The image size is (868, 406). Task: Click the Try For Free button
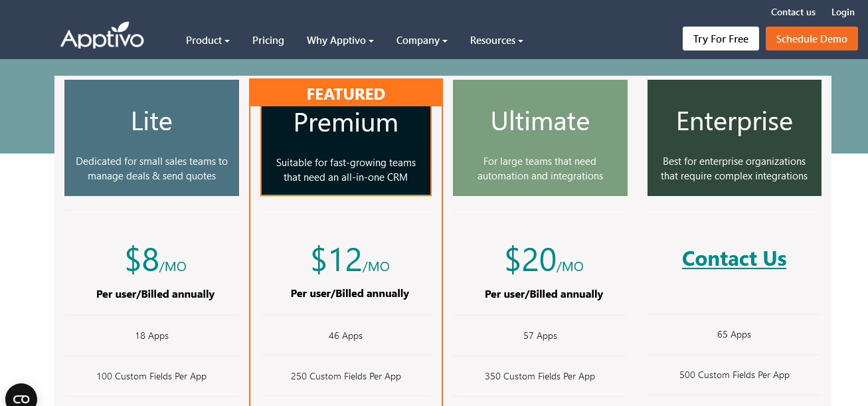click(721, 39)
